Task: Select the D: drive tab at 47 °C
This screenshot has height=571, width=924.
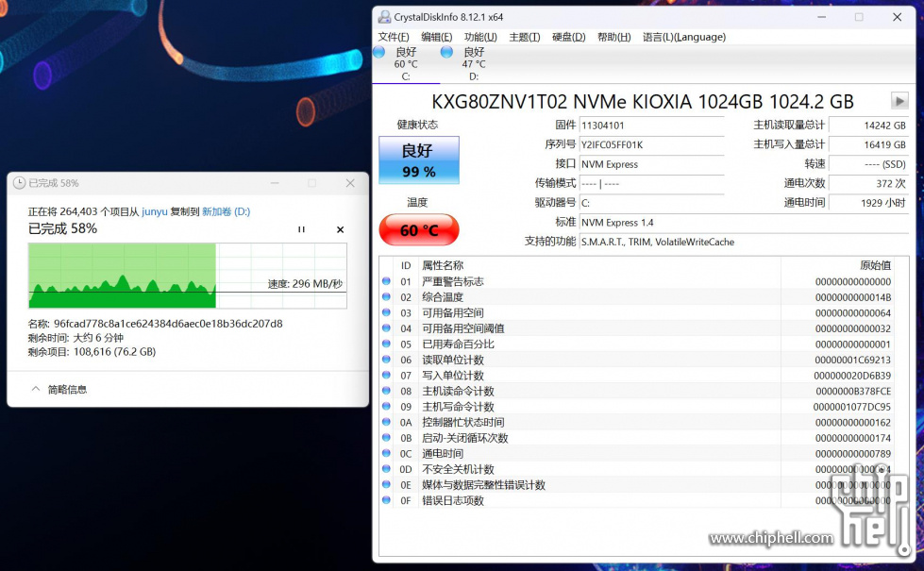Action: pyautogui.click(x=473, y=63)
